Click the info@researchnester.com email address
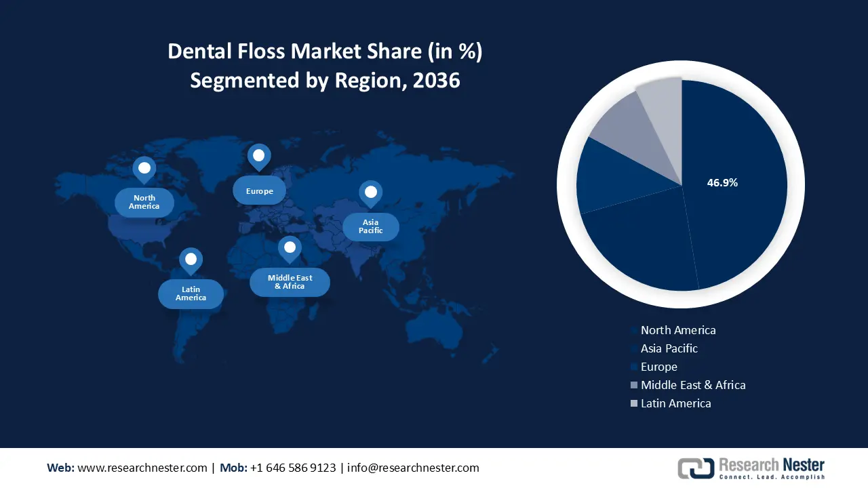868x488 pixels. [x=414, y=468]
